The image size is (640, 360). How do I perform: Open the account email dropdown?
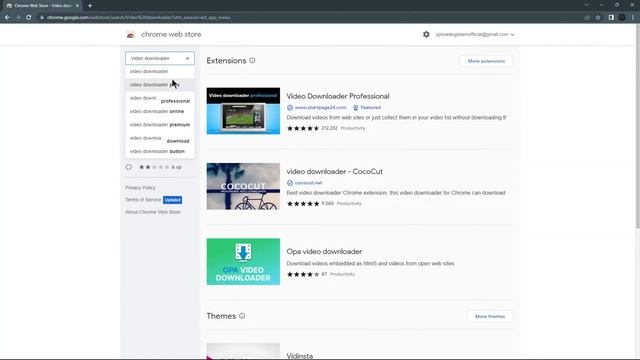pyautogui.click(x=475, y=35)
